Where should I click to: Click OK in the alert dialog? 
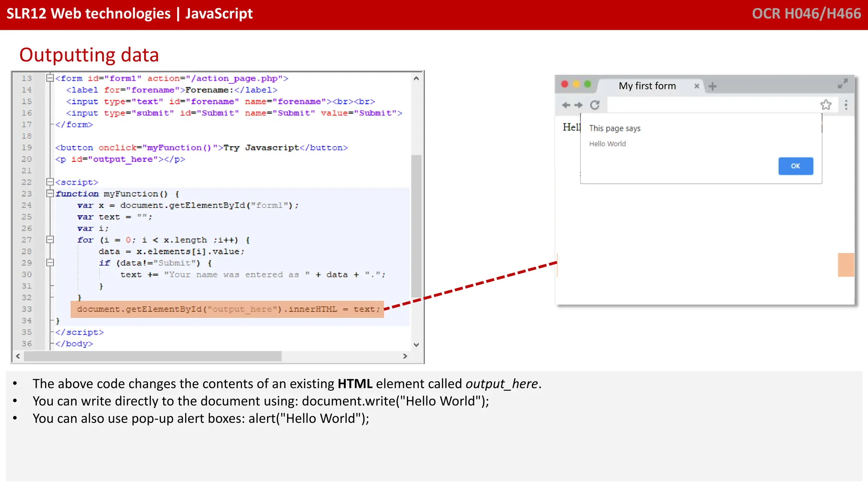coord(796,166)
